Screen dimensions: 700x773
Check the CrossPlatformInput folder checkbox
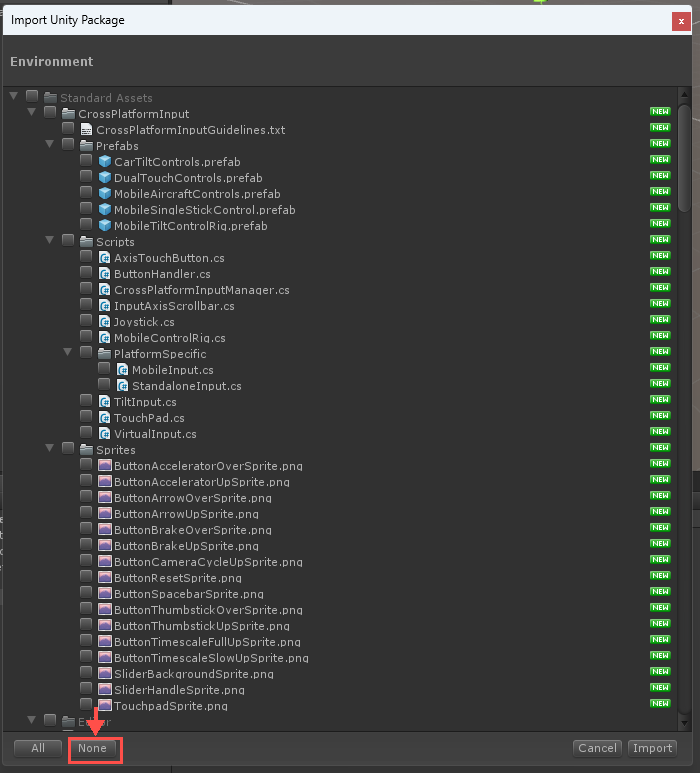click(x=50, y=112)
